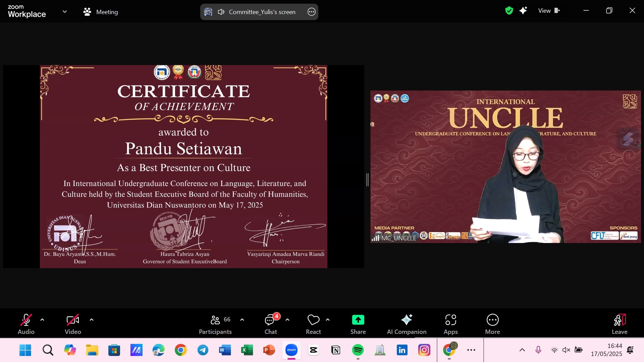Image resolution: width=644 pixels, height=362 pixels.
Task: Click the battery status tray icon
Action: point(579,350)
